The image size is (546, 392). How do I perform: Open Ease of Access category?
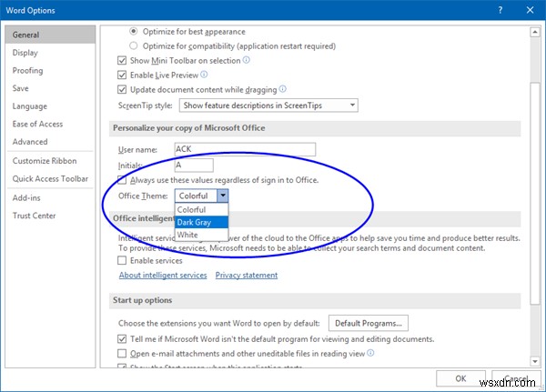[50, 124]
